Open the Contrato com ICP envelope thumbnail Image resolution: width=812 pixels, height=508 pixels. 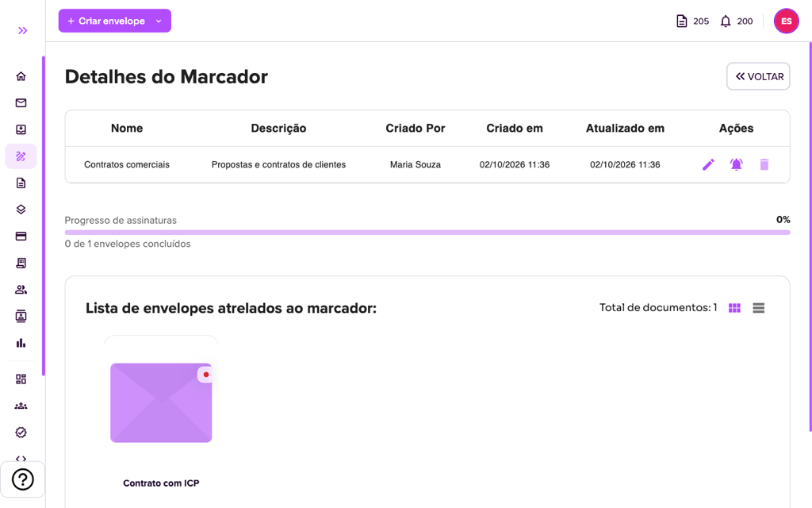click(x=161, y=402)
